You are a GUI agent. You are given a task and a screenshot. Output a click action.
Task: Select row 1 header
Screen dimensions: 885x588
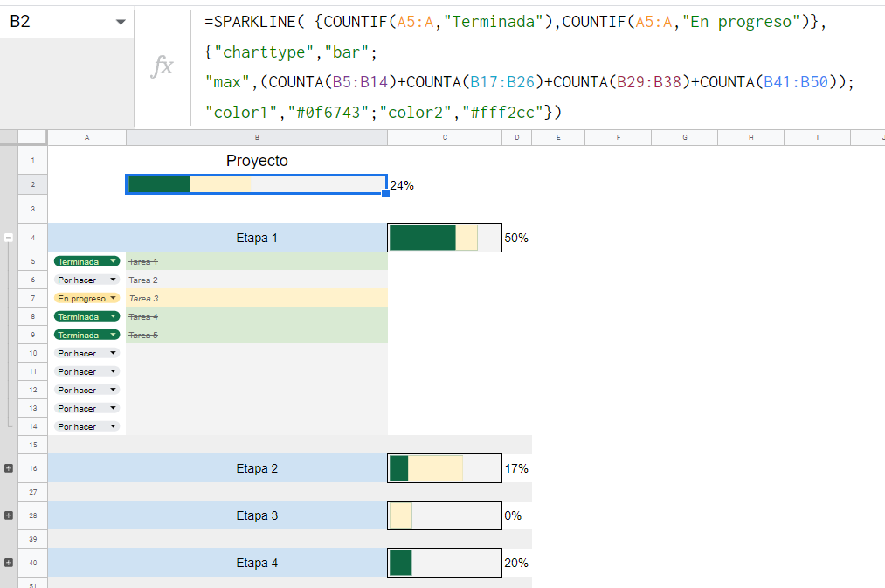pyautogui.click(x=32, y=160)
